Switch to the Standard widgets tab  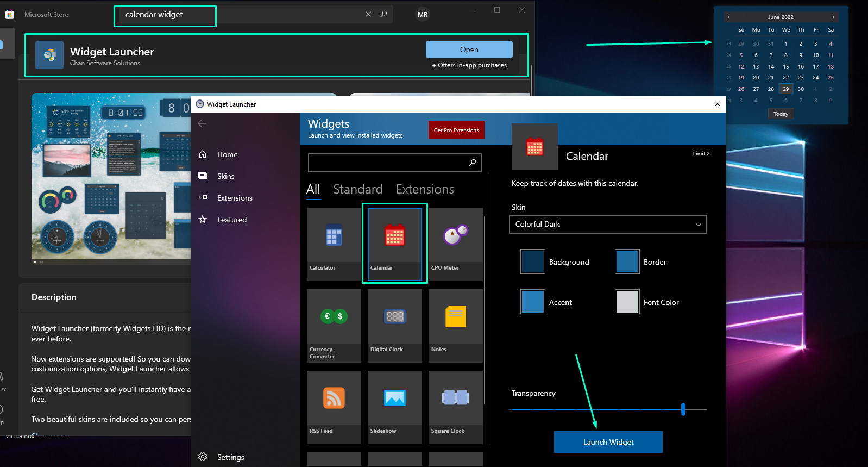(x=358, y=189)
